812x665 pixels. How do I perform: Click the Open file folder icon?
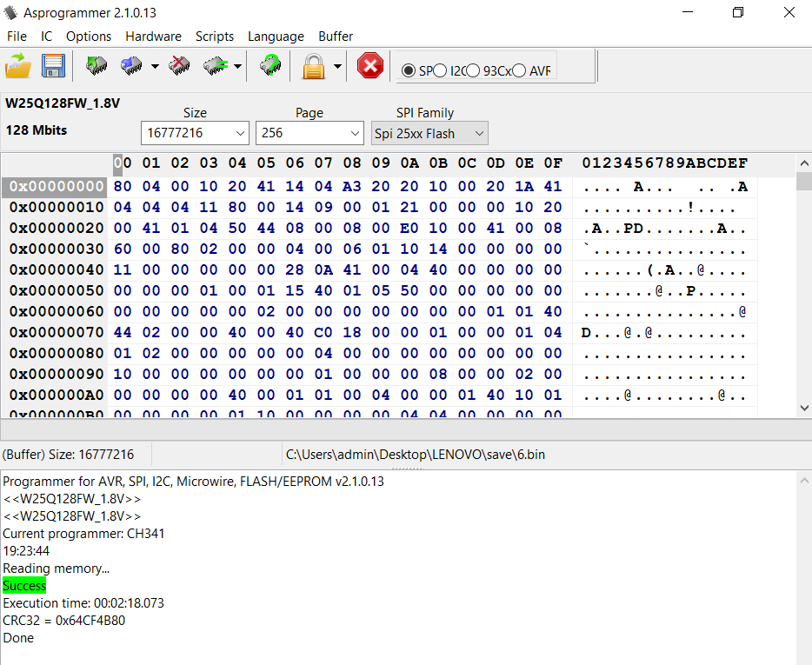coord(18,66)
